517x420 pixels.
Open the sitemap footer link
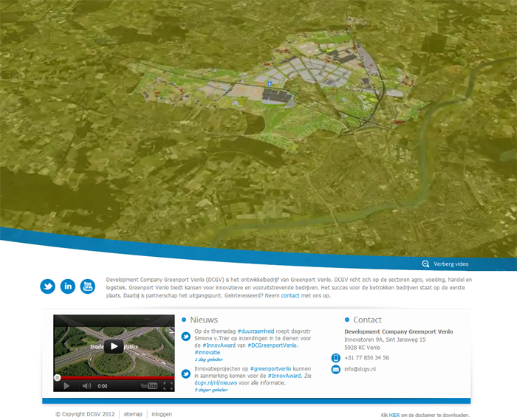(x=133, y=414)
